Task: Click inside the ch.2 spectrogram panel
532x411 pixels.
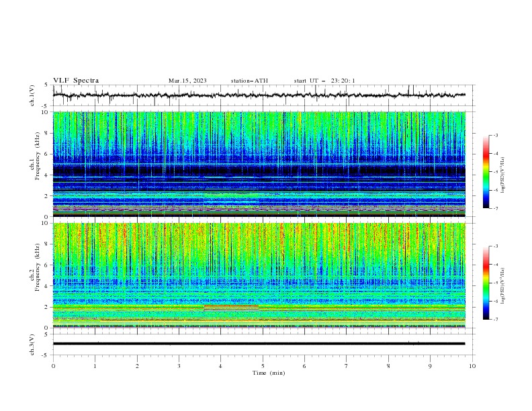Action: [259, 275]
